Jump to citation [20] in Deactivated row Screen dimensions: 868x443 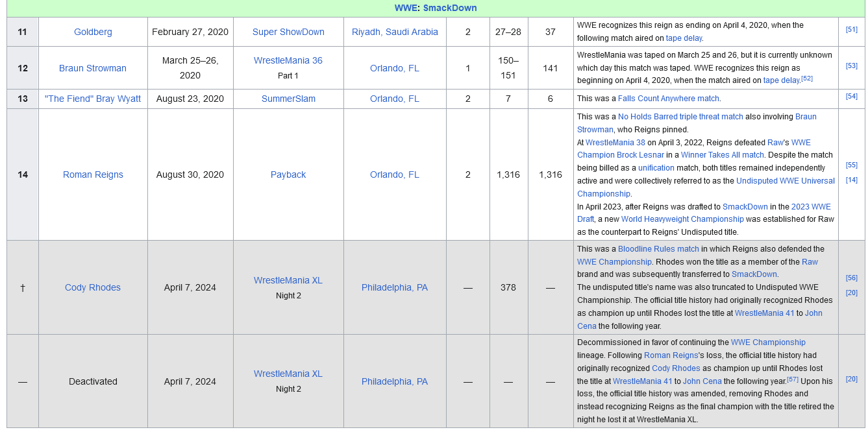852,379
